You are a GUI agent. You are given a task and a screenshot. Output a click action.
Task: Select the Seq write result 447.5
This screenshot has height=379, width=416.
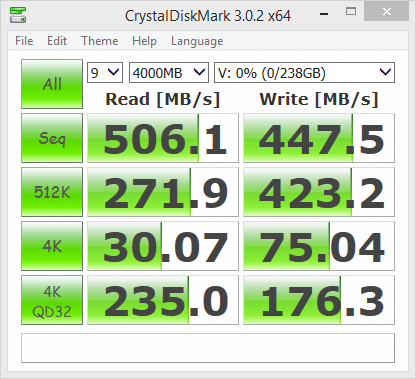coord(319,138)
